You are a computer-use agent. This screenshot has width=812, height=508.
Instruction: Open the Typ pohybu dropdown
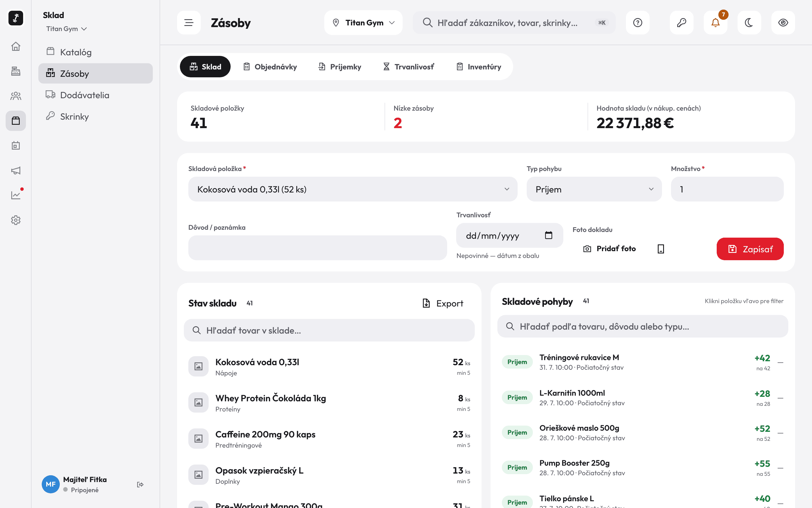(594, 189)
